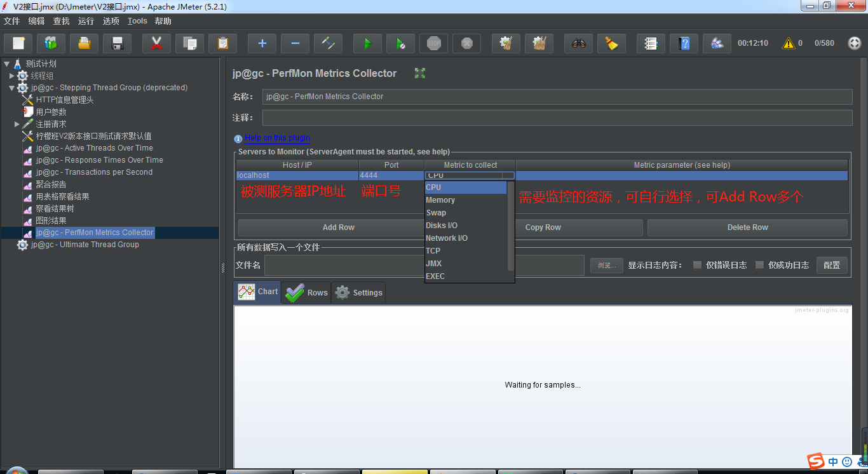Open the 选项 menu
868x474 pixels.
point(111,21)
